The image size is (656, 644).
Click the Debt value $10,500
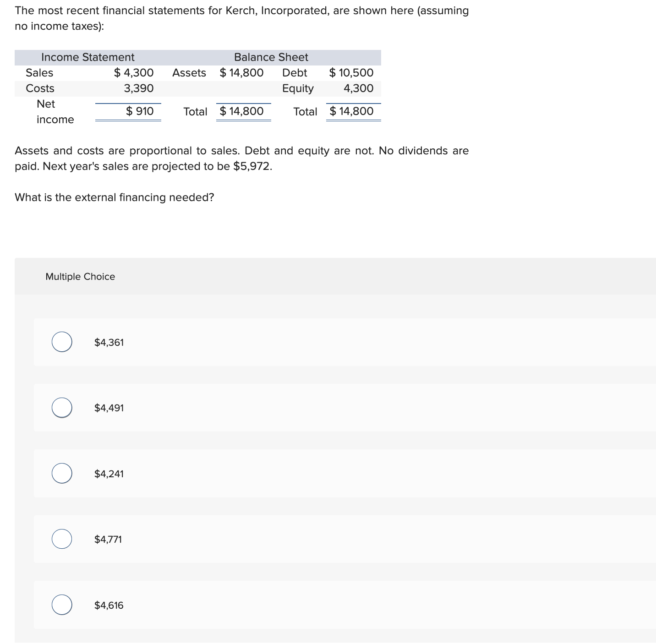(x=351, y=72)
